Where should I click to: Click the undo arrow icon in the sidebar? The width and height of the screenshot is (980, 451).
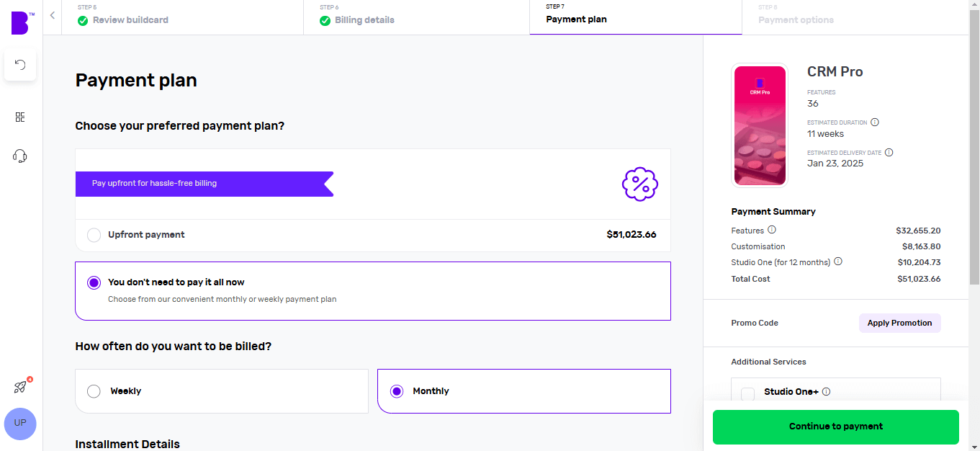point(19,65)
